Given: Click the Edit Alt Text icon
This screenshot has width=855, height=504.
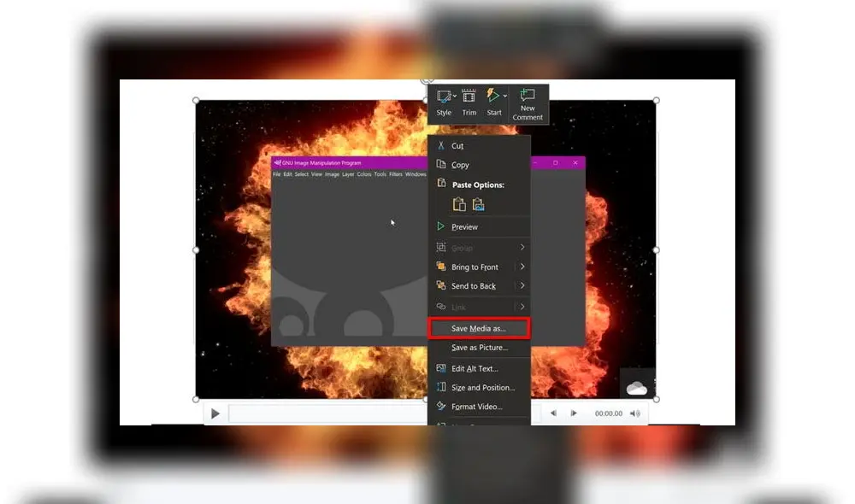Looking at the screenshot, I should pos(441,368).
